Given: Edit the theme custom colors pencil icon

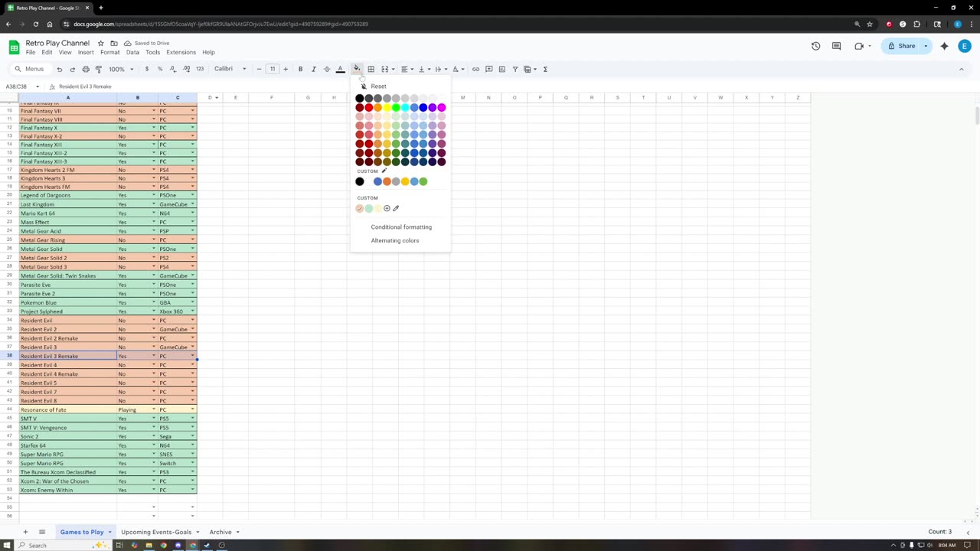Looking at the screenshot, I should coord(384,171).
